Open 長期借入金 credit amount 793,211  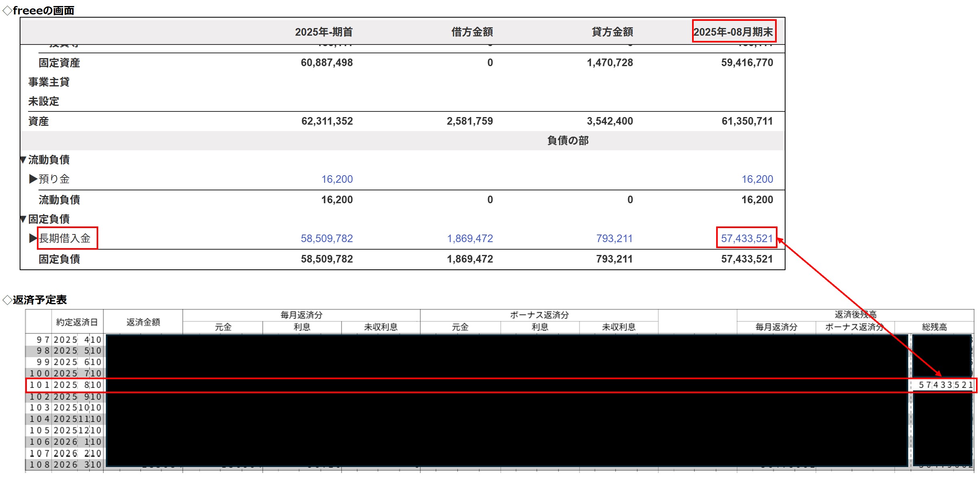point(614,238)
